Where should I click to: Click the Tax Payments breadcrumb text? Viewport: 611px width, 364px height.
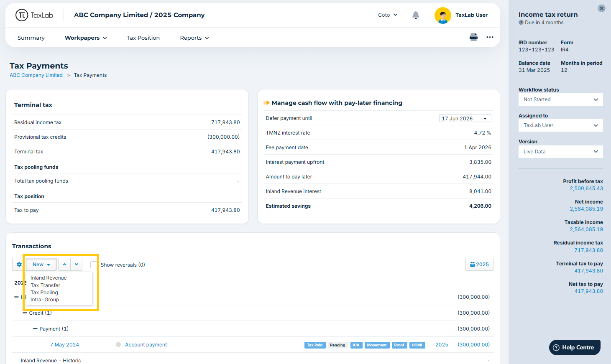point(90,75)
